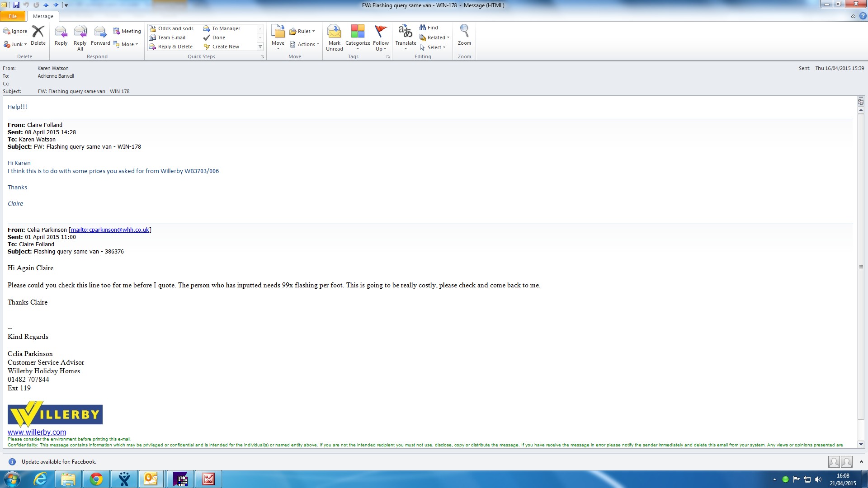Viewport: 868px width, 488px height.
Task: Click the cparkinson@whh.co.uk mailto link
Action: [x=110, y=230]
